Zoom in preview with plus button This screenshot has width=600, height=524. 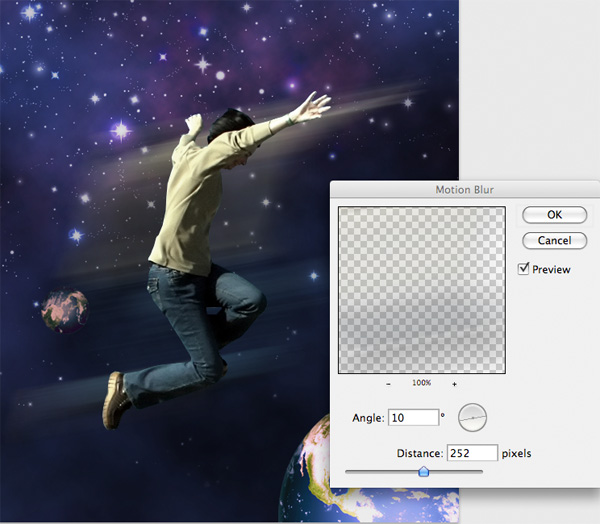coord(454,384)
